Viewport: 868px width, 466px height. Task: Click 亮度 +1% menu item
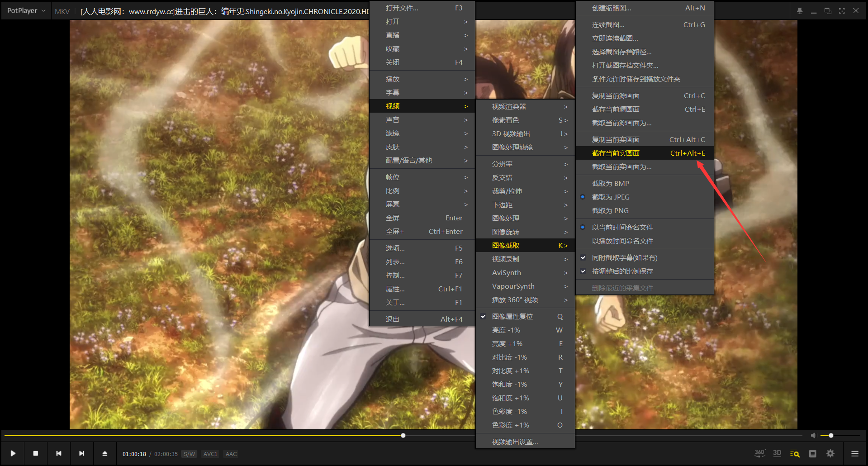pos(525,343)
